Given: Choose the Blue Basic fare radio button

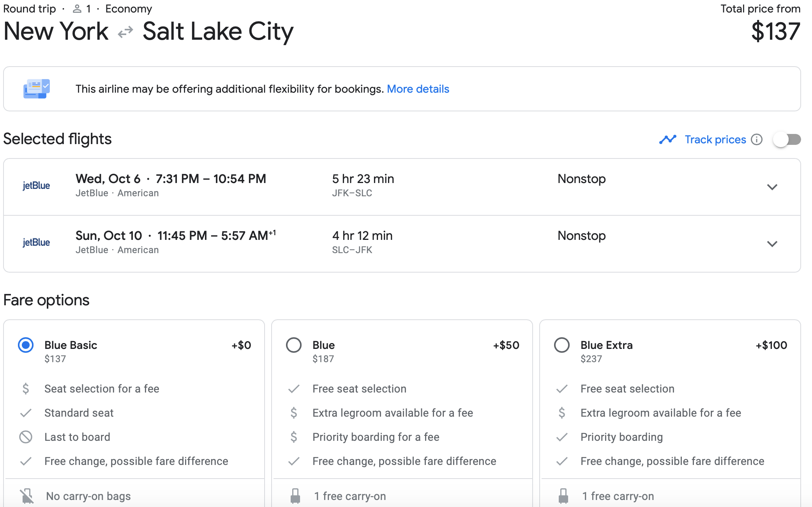Looking at the screenshot, I should (26, 345).
